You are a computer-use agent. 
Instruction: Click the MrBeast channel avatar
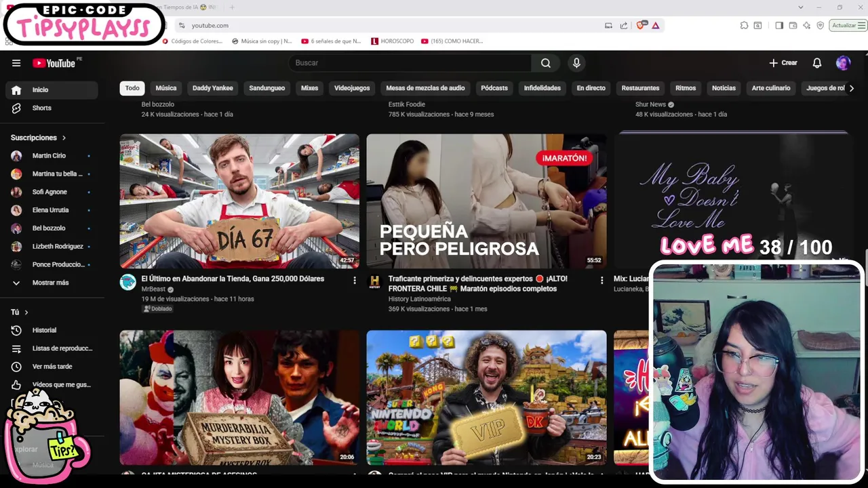click(128, 282)
